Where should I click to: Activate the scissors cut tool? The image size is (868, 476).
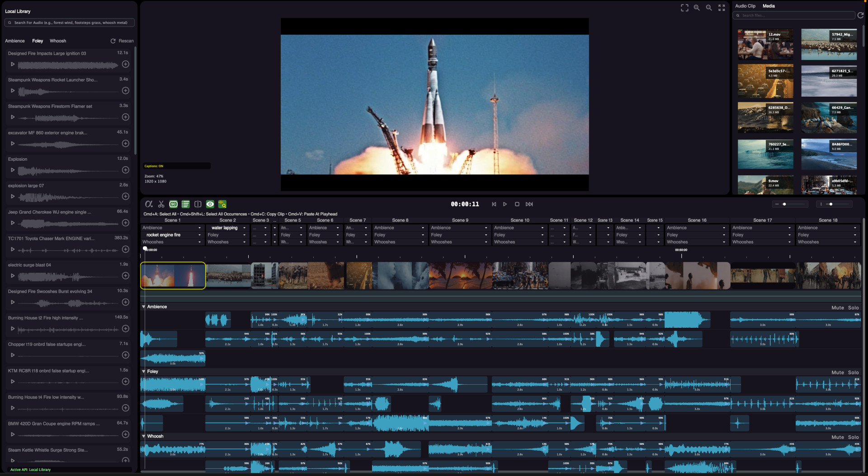point(161,204)
